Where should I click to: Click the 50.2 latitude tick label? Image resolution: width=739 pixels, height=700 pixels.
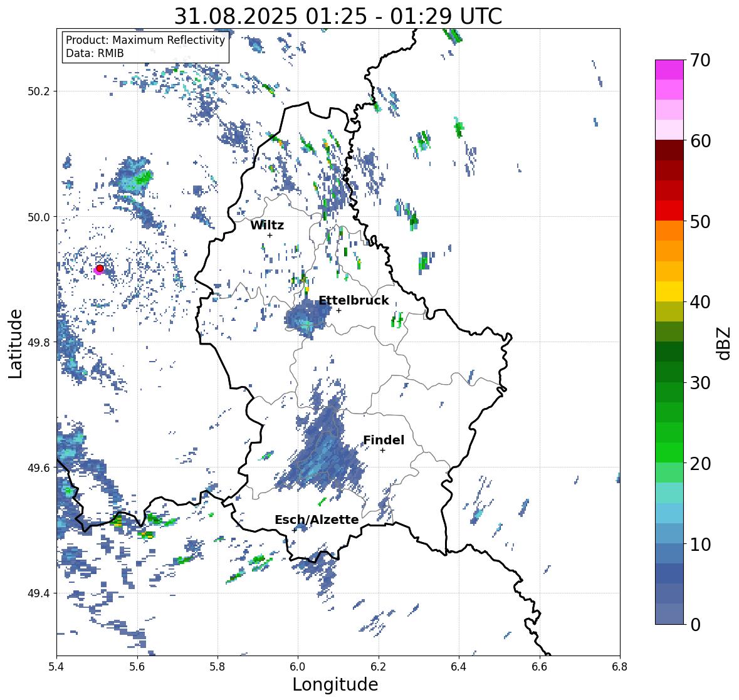pos(39,91)
